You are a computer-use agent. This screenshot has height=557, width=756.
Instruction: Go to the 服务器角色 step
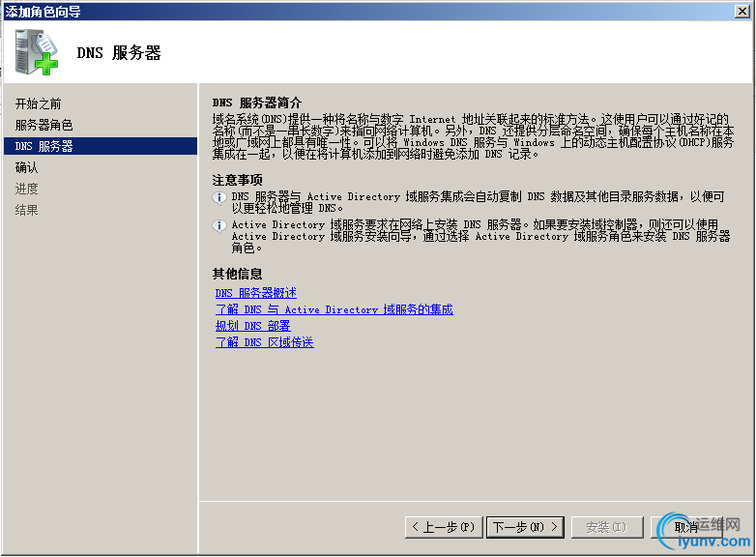coord(44,125)
